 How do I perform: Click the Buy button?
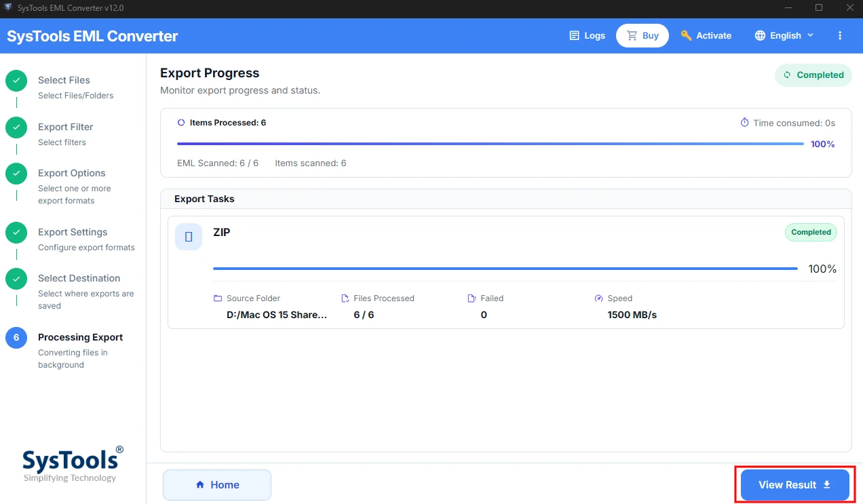[x=642, y=35]
